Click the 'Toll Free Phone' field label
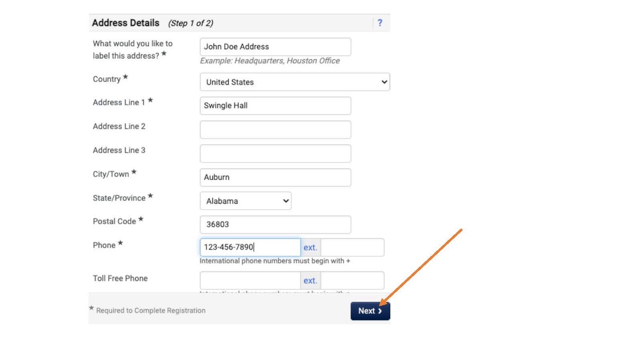 click(120, 279)
